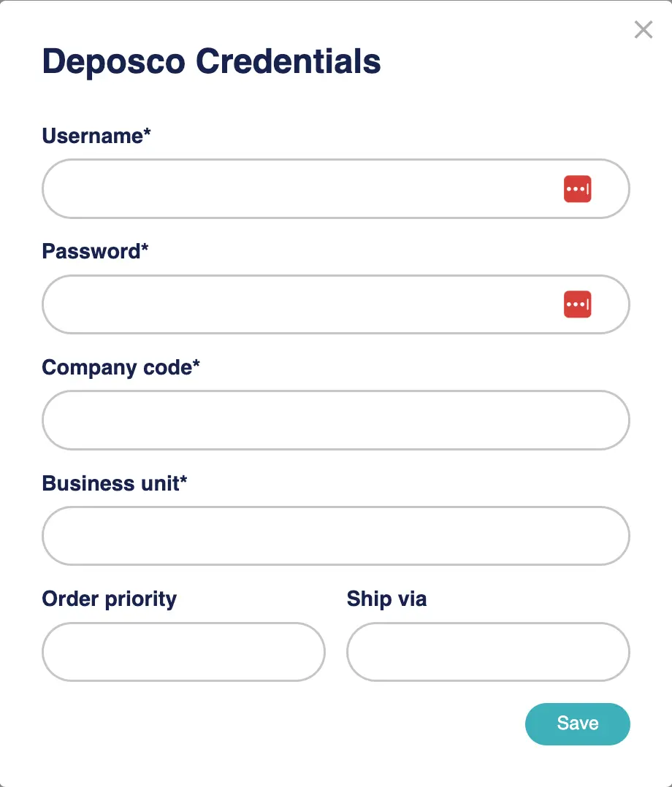Save the Deposco credentials
This screenshot has width=672, height=787.
(577, 723)
